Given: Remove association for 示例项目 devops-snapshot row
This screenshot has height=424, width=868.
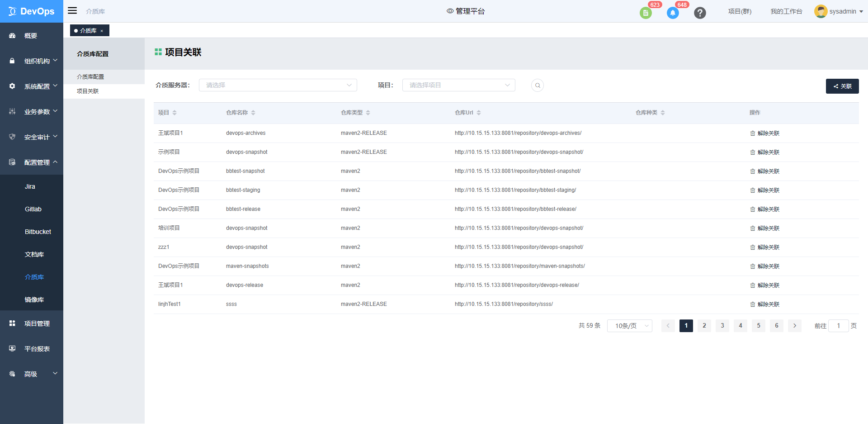Looking at the screenshot, I should (x=765, y=152).
